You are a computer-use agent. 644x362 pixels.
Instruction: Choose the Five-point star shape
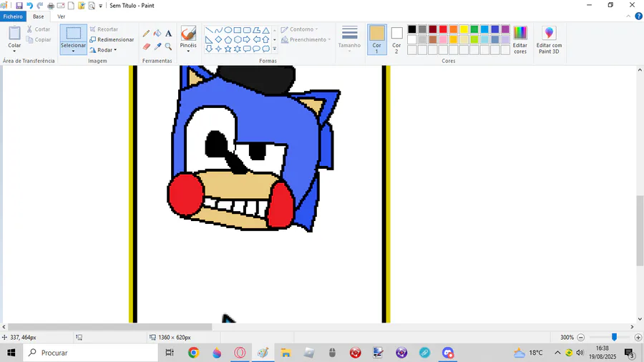pos(228,49)
